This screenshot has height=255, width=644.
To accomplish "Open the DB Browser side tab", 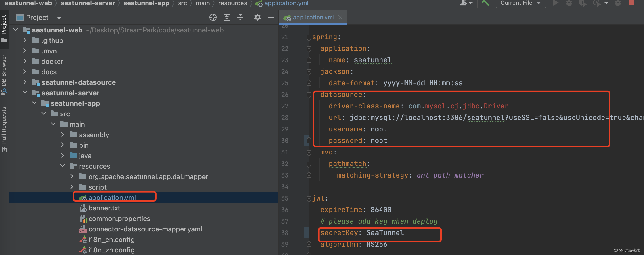I will point(4,75).
